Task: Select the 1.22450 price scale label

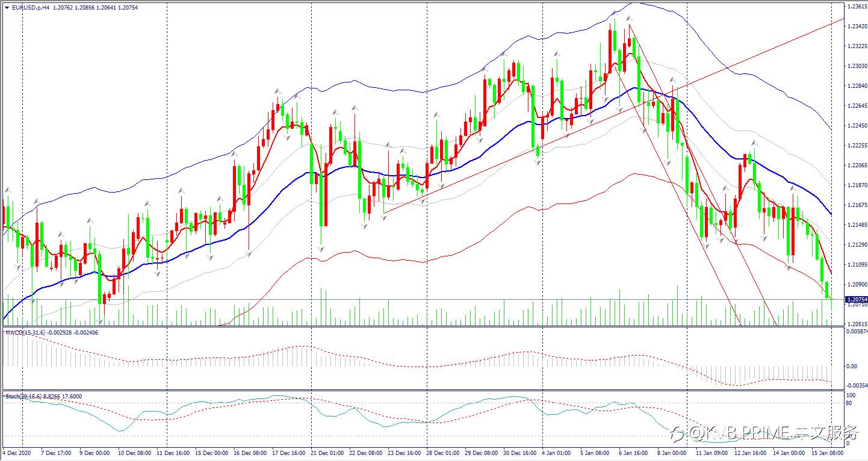Action: 857,126
